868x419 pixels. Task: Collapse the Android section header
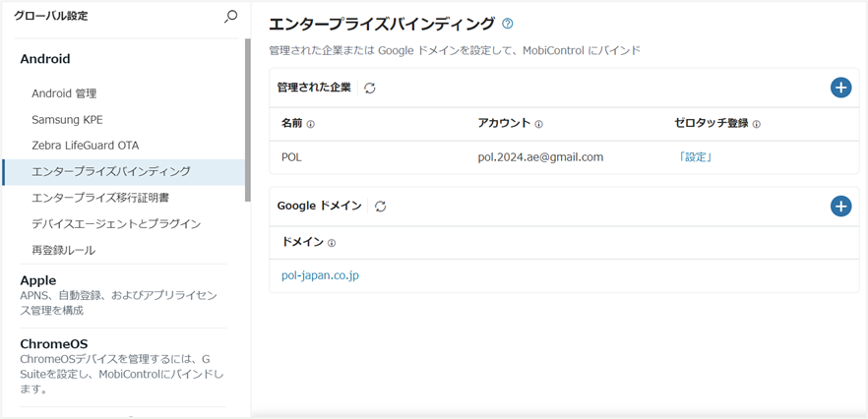click(x=45, y=59)
